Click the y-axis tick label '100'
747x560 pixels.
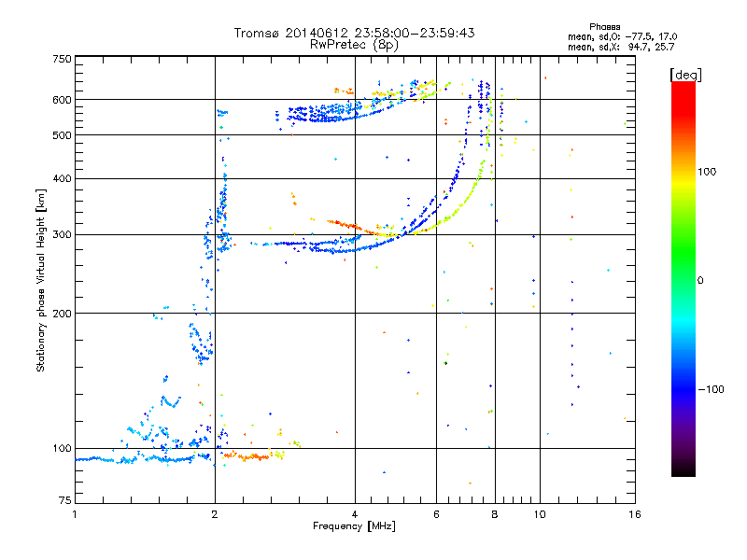[x=62, y=448]
